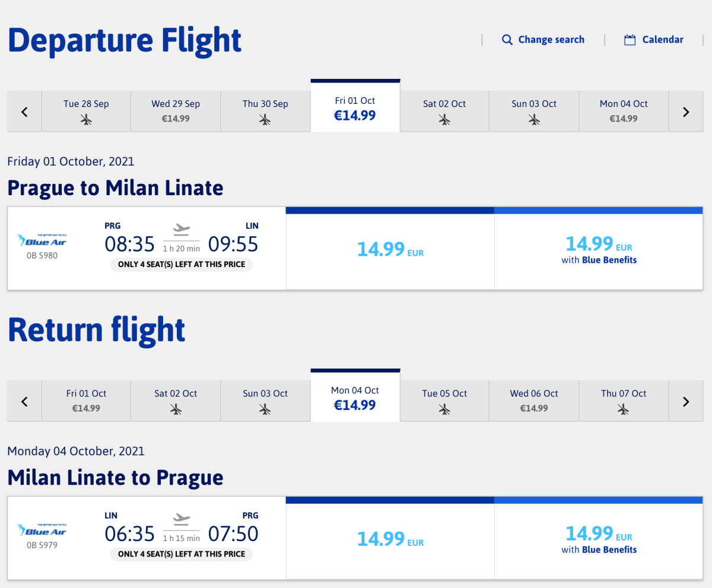Click the Change search magnifier icon

point(507,40)
